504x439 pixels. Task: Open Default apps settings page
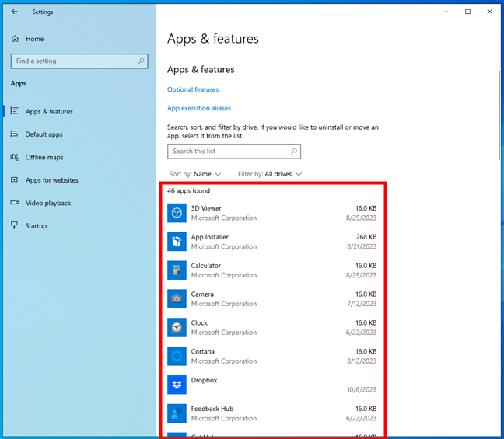coord(44,134)
